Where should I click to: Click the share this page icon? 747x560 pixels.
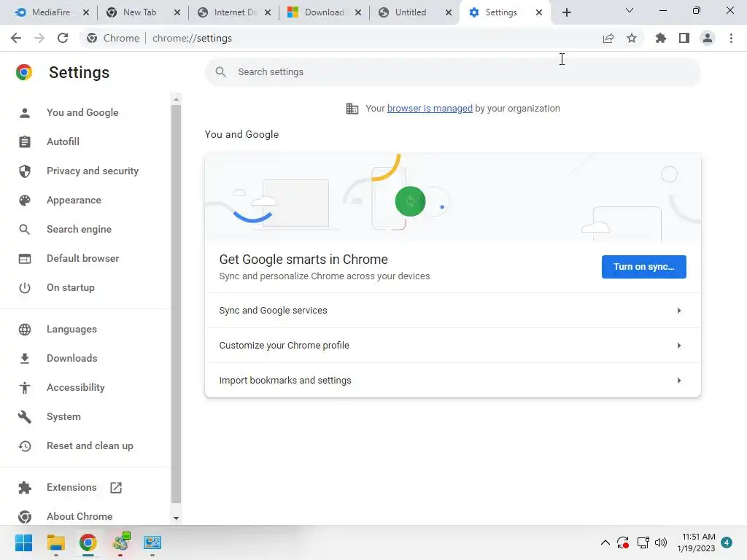click(x=608, y=38)
